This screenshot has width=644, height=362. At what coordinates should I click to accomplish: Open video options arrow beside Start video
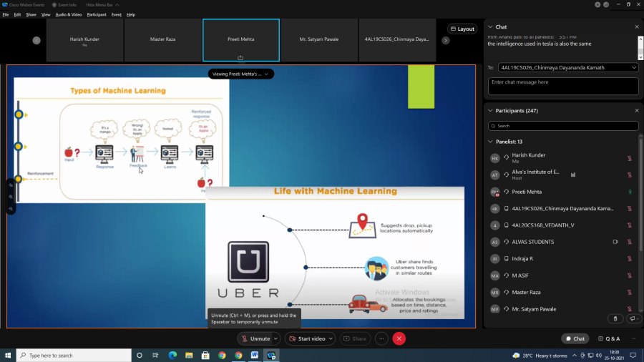331,338
